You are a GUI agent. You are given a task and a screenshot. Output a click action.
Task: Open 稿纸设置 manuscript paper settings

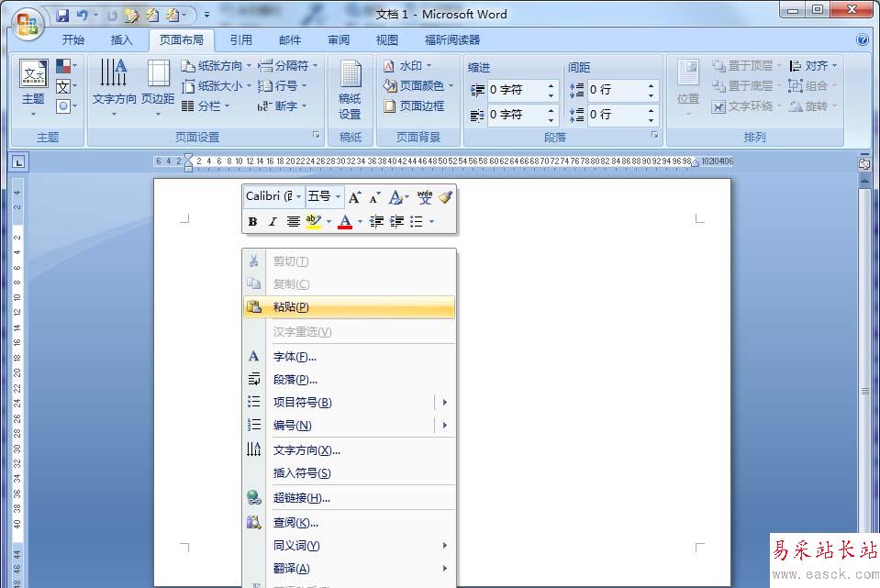point(351,89)
